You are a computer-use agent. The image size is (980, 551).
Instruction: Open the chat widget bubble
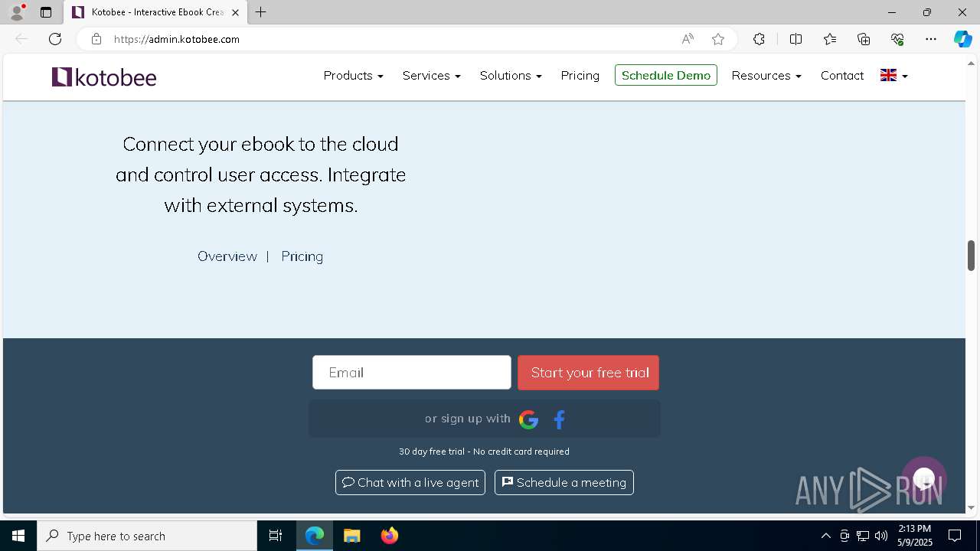point(924,479)
